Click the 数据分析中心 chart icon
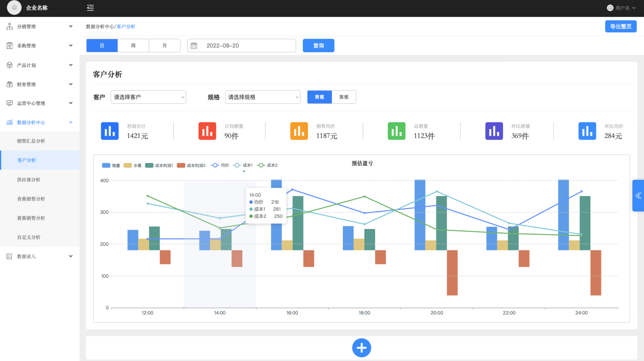The width and height of the screenshot is (644, 361). [9, 122]
